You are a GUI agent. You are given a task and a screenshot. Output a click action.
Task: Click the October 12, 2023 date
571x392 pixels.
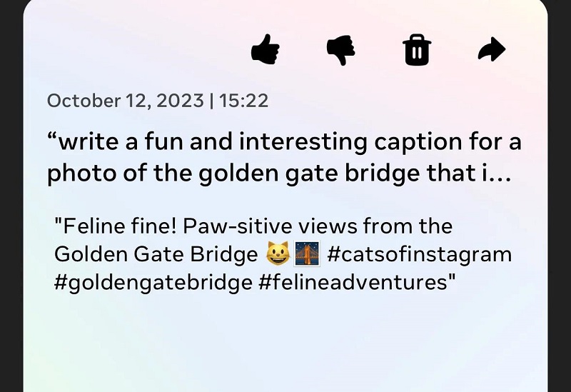pos(125,101)
